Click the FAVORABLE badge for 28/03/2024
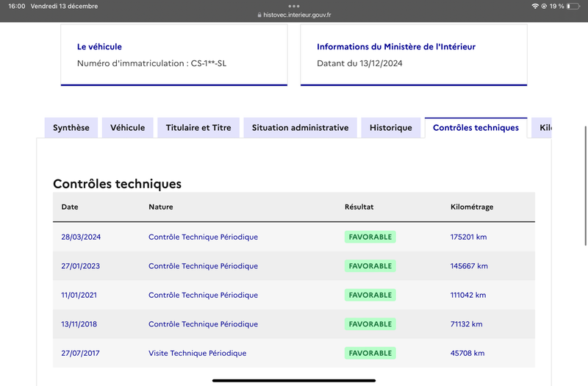 (x=370, y=237)
